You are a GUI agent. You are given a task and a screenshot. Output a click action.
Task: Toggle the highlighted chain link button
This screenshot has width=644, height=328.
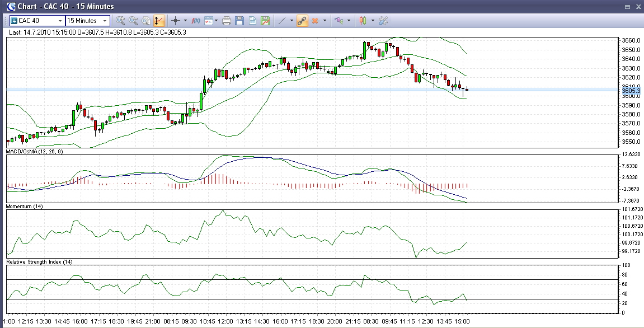pyautogui.click(x=302, y=21)
